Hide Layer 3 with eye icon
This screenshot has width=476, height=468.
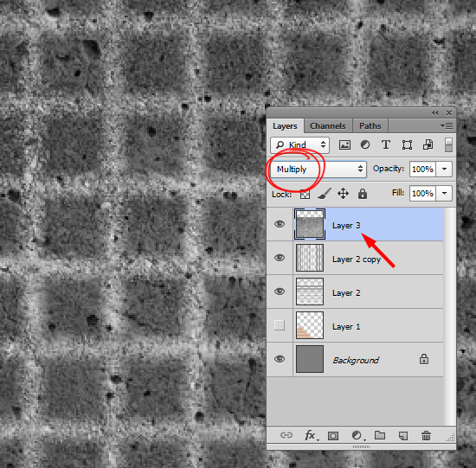point(280,224)
